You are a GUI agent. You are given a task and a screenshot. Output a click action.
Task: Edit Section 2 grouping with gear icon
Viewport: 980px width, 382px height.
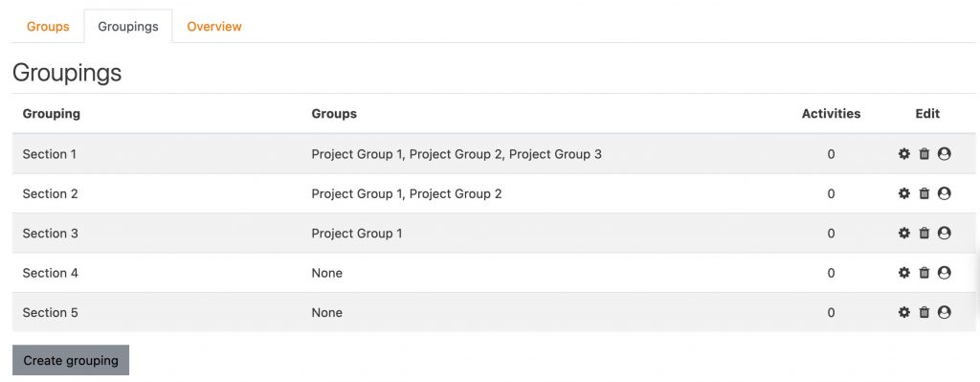click(x=903, y=193)
